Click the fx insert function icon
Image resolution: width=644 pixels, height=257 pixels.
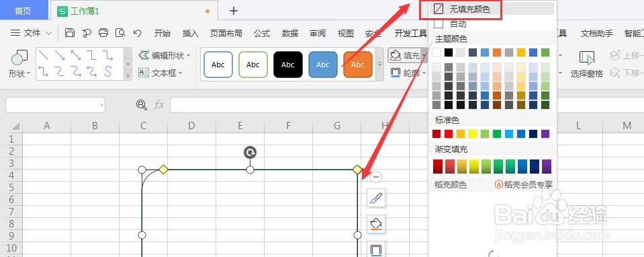(159, 105)
